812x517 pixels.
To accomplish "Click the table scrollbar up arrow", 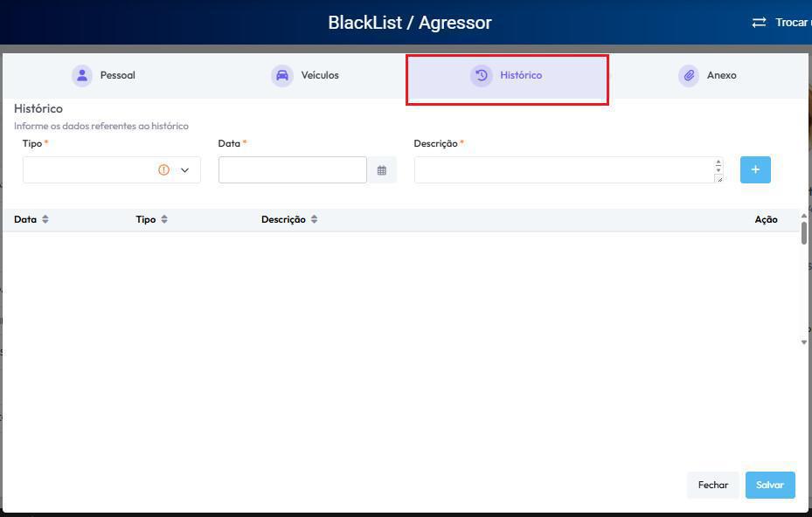I will pos(804,216).
